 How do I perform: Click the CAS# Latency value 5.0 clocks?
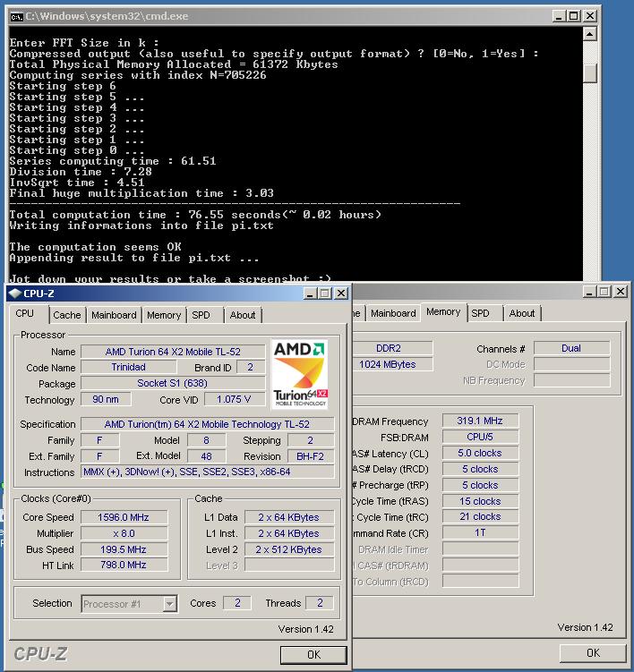[480, 453]
